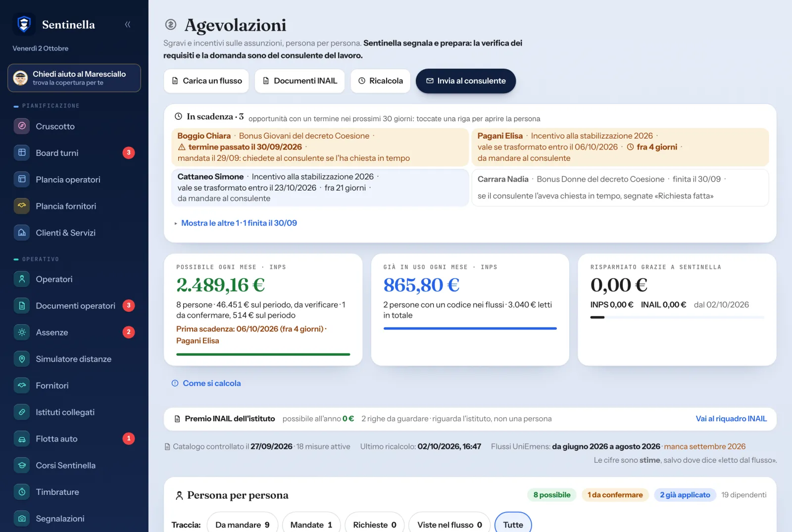Click the Operatori person icon
792x532 pixels.
[x=22, y=279]
